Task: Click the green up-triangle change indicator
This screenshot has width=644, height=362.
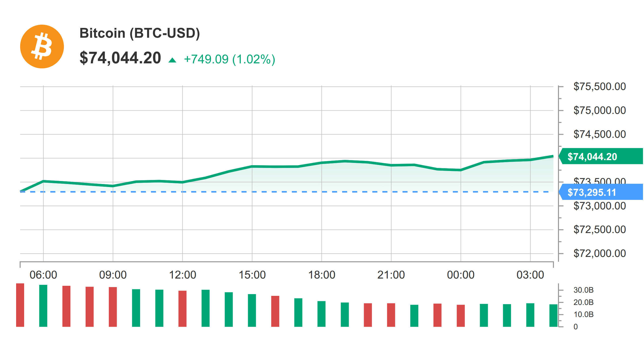Action: pyautogui.click(x=172, y=60)
